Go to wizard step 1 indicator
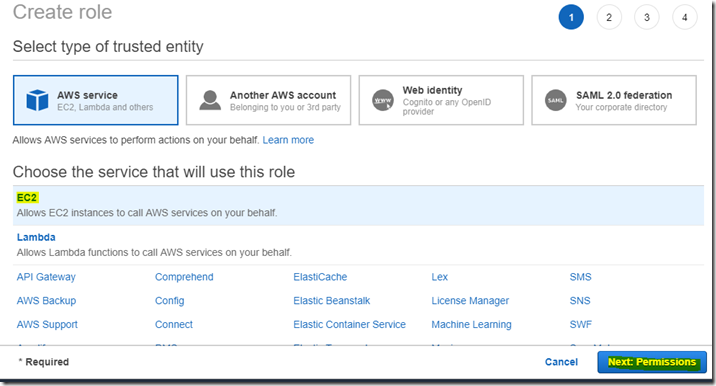 (x=571, y=17)
